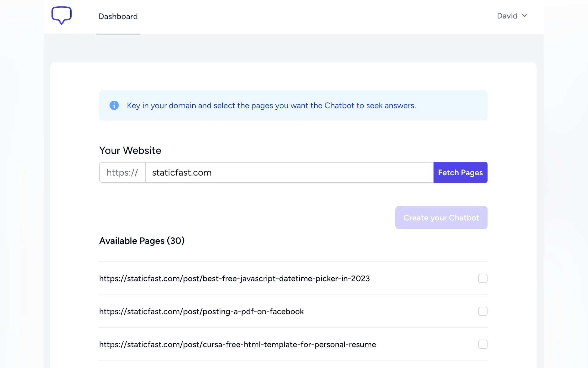Click the posting-a-pdf-on-facebook URL text
This screenshot has width=588, height=368.
[201, 311]
